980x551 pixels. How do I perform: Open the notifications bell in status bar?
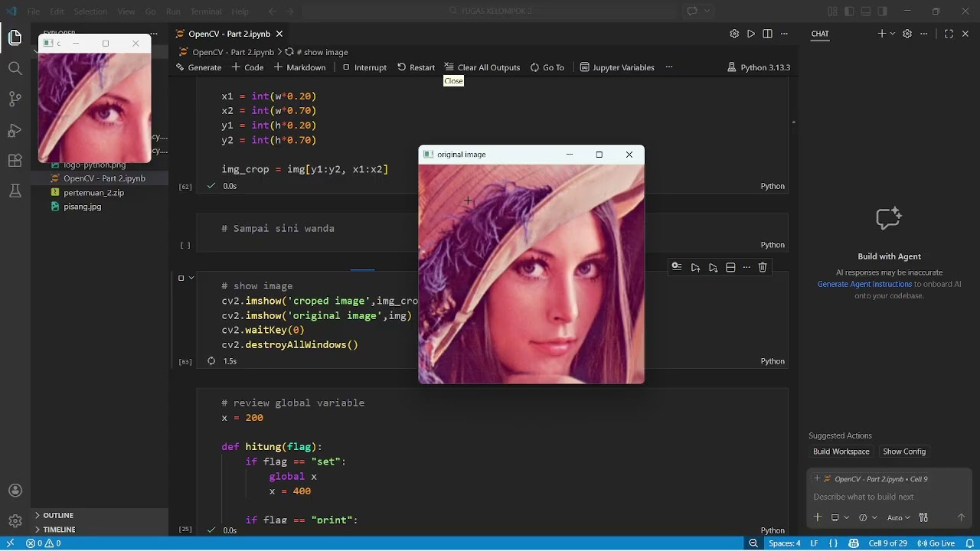969,543
